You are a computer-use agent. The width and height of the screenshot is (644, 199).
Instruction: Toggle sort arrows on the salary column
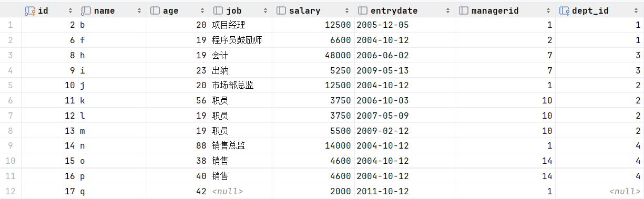tap(347, 11)
